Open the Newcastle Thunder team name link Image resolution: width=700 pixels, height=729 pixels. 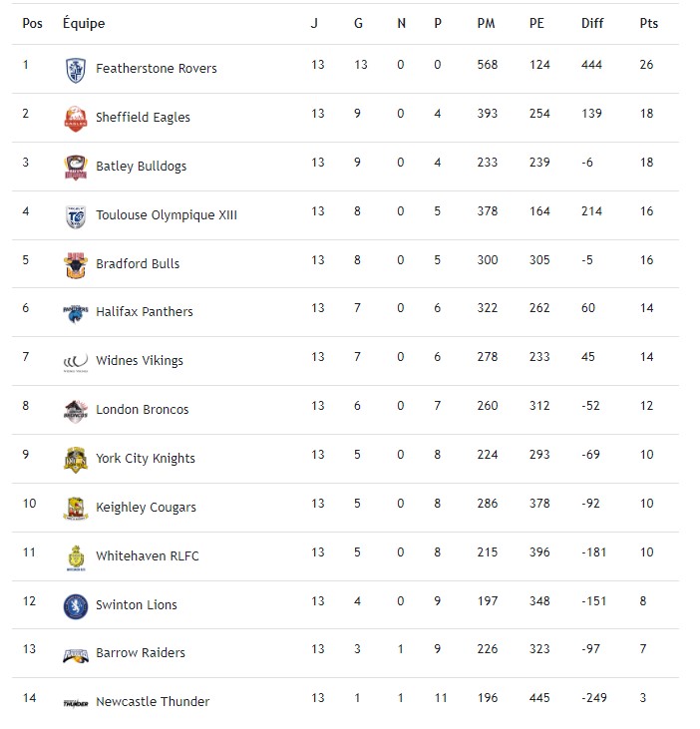pyautogui.click(x=152, y=702)
